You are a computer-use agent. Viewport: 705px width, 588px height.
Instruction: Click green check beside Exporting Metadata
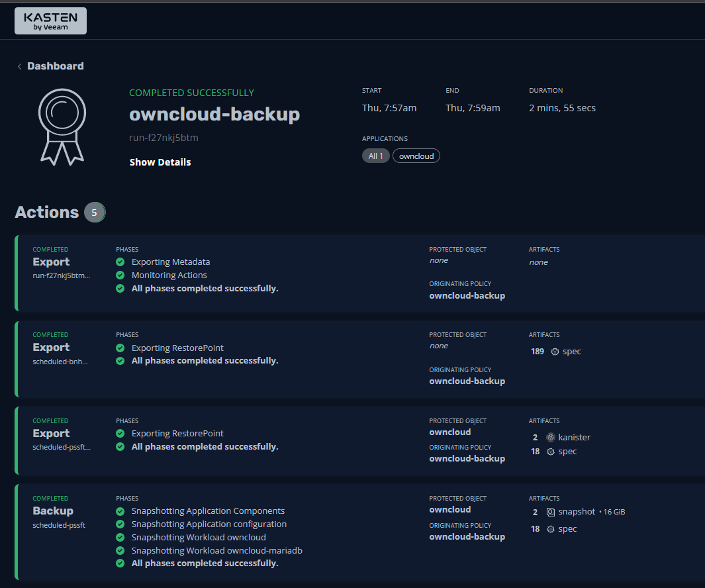[x=120, y=262]
